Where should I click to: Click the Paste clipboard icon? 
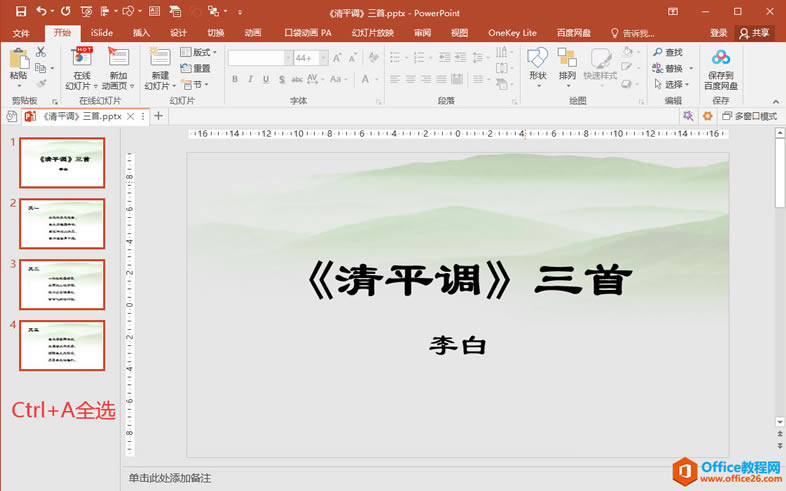click(x=19, y=58)
